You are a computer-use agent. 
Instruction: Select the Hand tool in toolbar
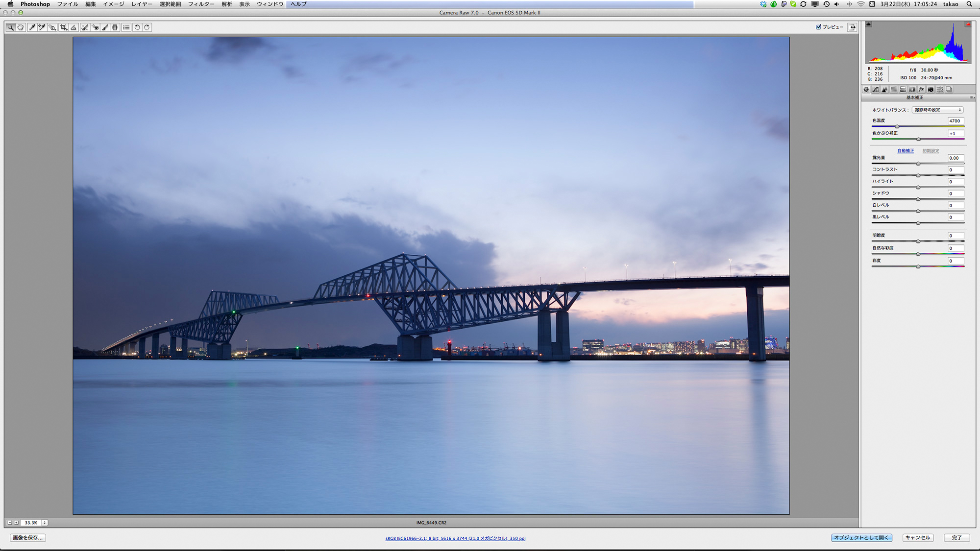click(21, 27)
